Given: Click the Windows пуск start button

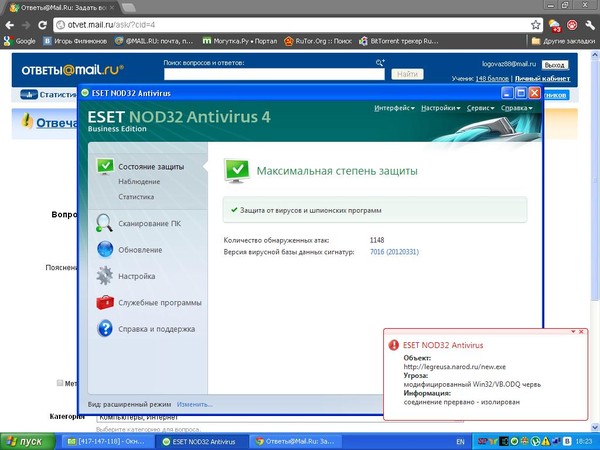Looking at the screenshot, I should pos(28,442).
